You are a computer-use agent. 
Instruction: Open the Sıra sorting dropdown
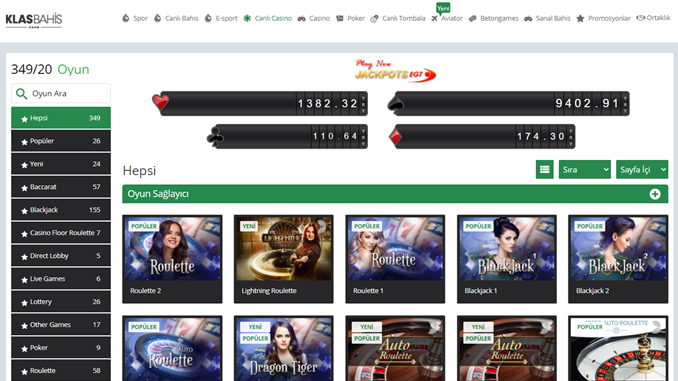pos(585,170)
